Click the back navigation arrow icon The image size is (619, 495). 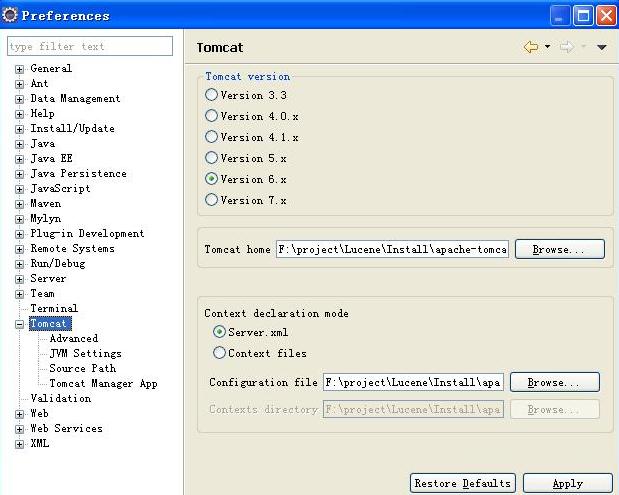pos(531,47)
